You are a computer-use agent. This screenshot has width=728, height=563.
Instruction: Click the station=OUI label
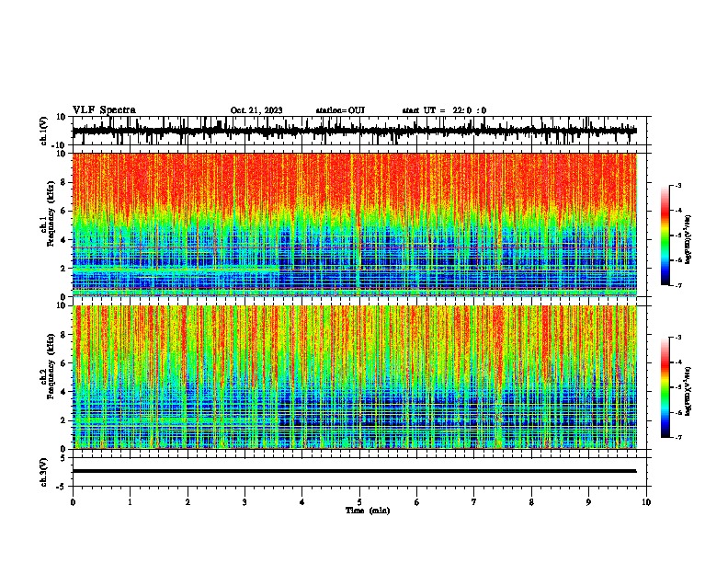point(340,110)
